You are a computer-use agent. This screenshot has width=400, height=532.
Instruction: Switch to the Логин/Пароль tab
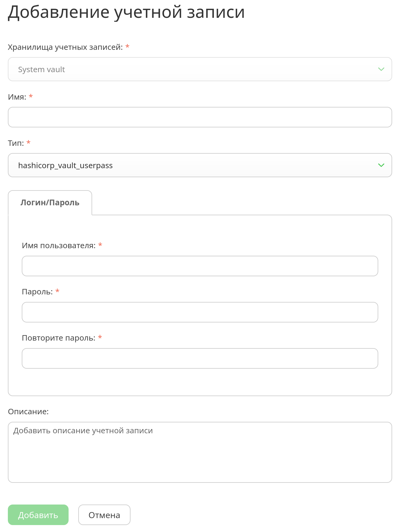(50, 203)
